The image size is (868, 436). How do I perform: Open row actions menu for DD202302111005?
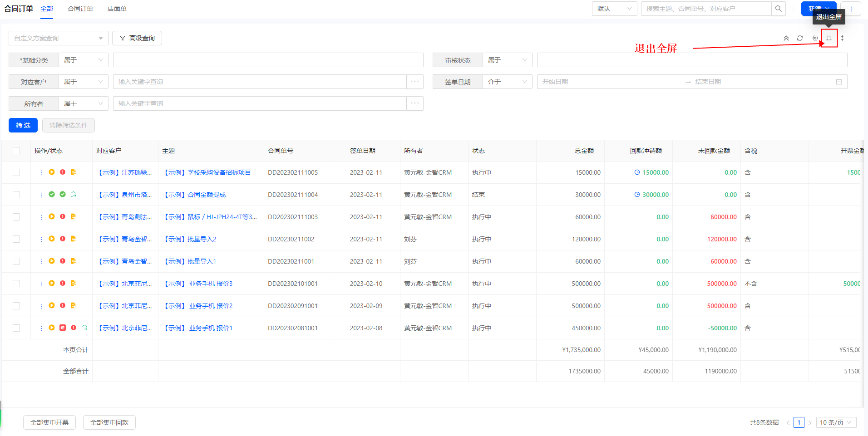(x=42, y=172)
